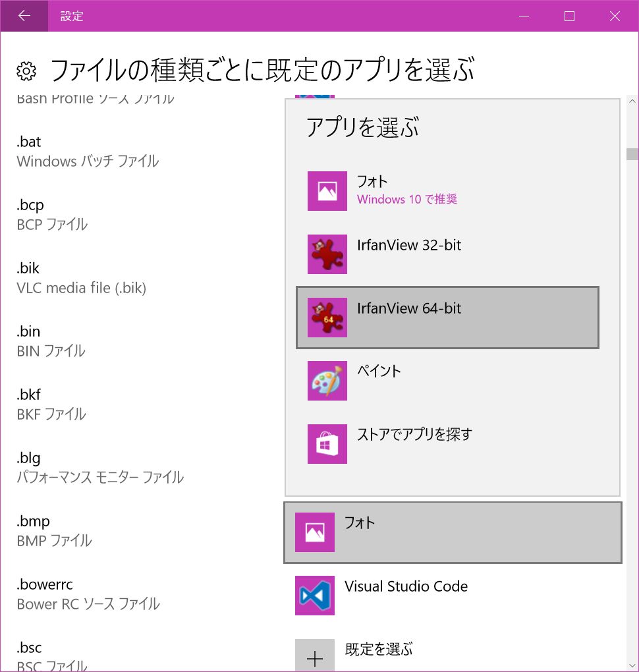Click BKF ファイル description

tap(51, 414)
